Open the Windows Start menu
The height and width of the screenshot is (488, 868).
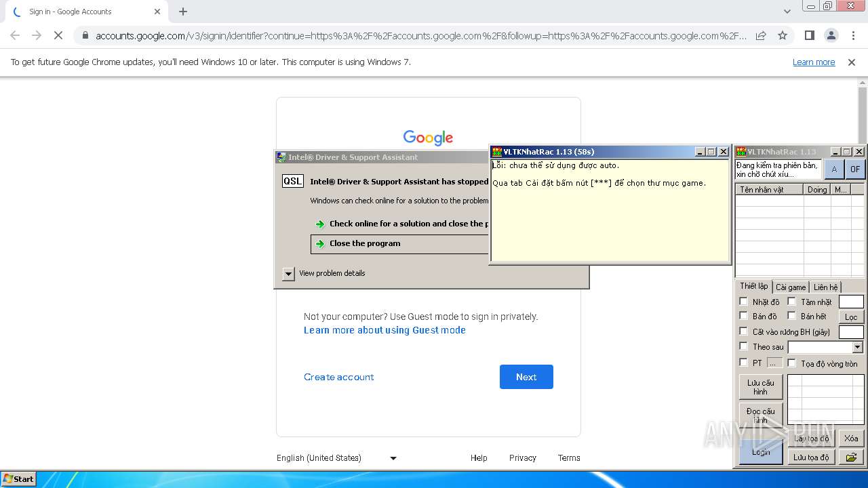coord(19,479)
